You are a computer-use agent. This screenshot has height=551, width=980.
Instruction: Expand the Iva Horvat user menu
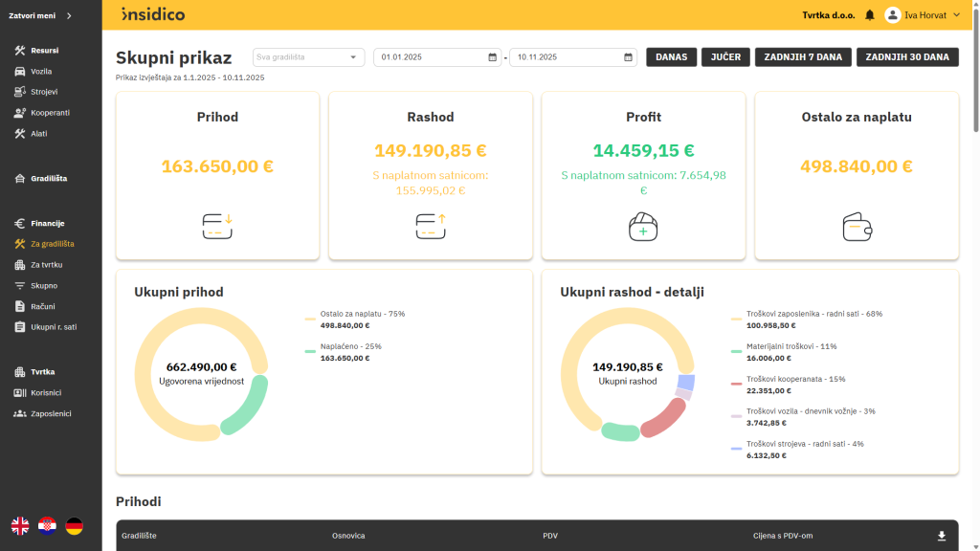(x=923, y=15)
